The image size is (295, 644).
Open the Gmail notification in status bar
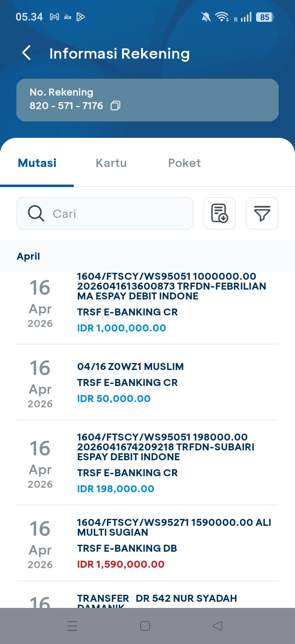tap(54, 17)
